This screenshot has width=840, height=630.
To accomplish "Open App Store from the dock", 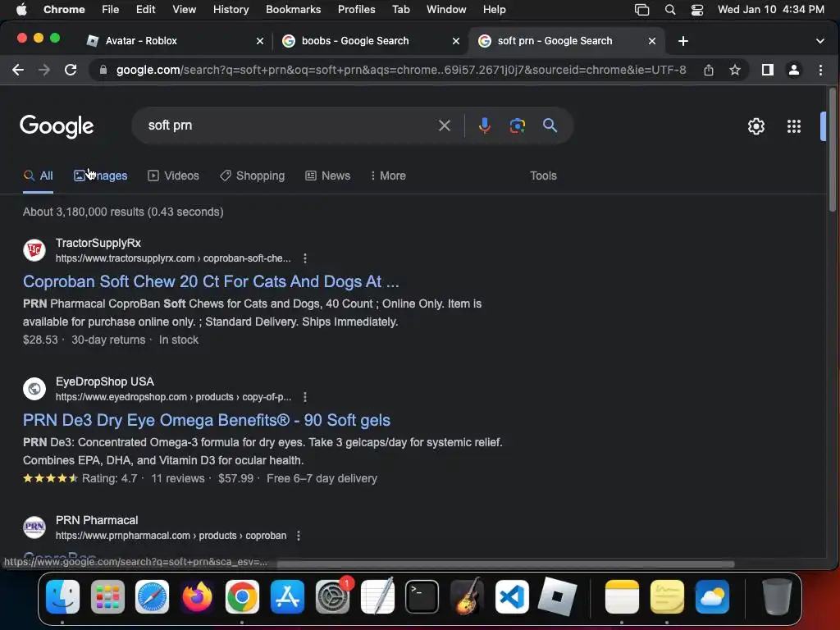I will pos(287,596).
